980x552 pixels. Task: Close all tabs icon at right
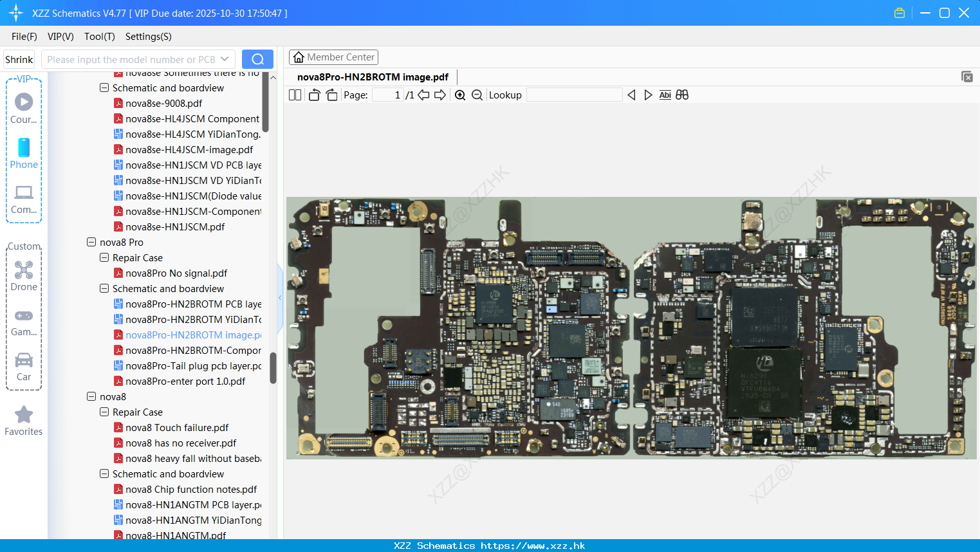(966, 77)
